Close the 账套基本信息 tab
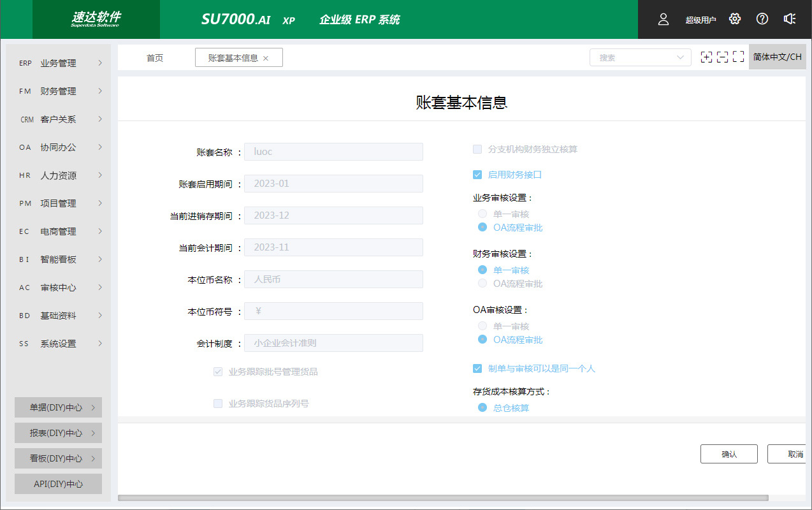 266,58
